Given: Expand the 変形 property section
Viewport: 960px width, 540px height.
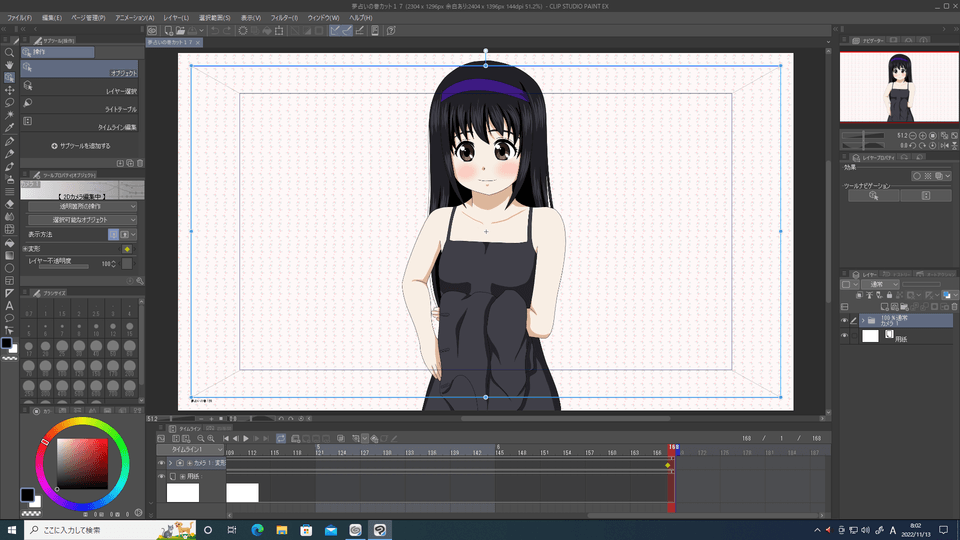Looking at the screenshot, I should [x=25, y=249].
